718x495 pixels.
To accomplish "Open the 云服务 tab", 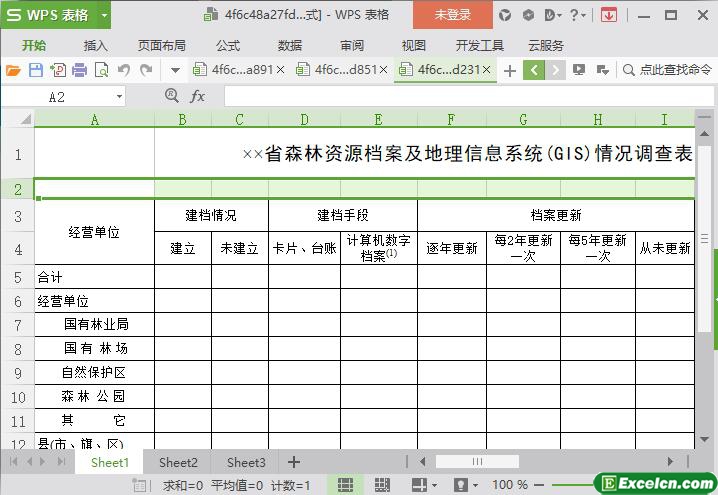I will click(x=546, y=45).
